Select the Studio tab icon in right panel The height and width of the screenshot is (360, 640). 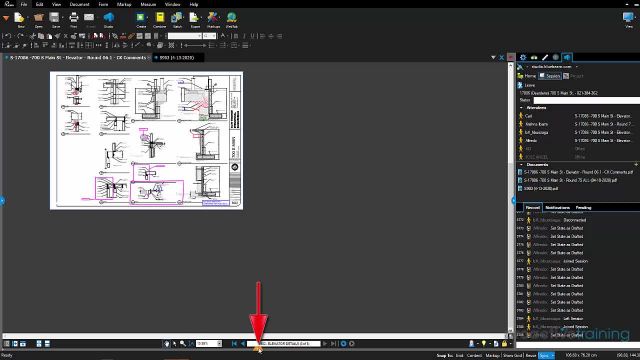(x=567, y=57)
